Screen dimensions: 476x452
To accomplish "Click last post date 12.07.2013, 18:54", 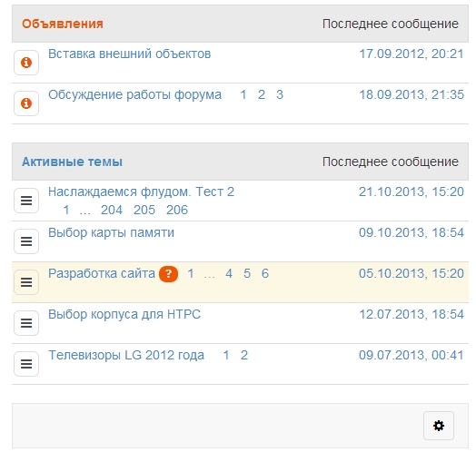I will [x=412, y=314].
